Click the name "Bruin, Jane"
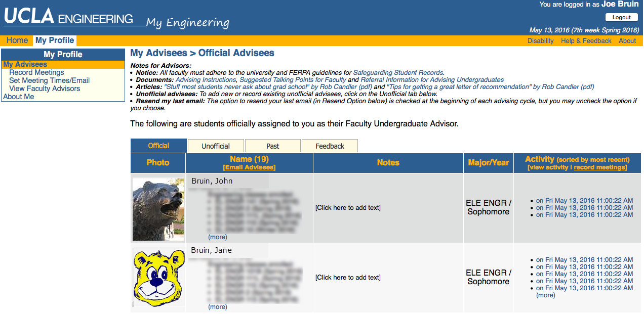This screenshot has width=644, height=314. [x=211, y=250]
